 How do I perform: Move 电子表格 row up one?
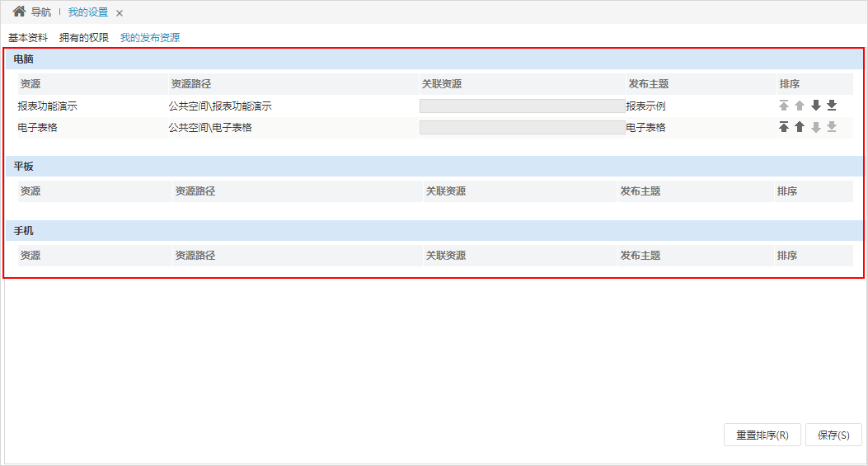[800, 127]
